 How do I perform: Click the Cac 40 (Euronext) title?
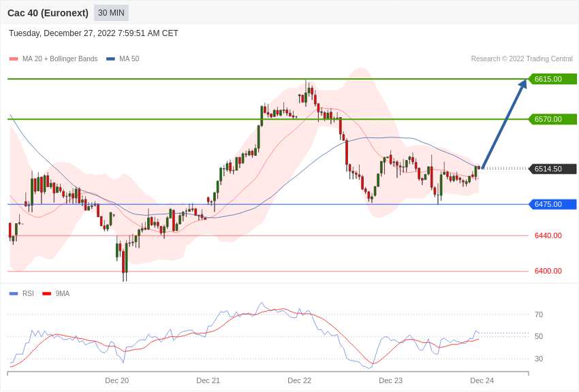tap(48, 13)
